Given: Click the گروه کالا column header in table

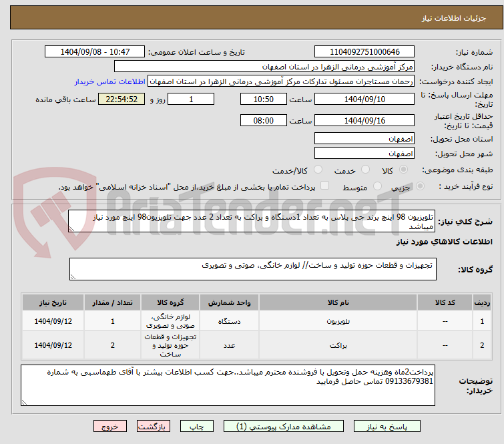Looking at the screenshot, I should click(x=170, y=302).
